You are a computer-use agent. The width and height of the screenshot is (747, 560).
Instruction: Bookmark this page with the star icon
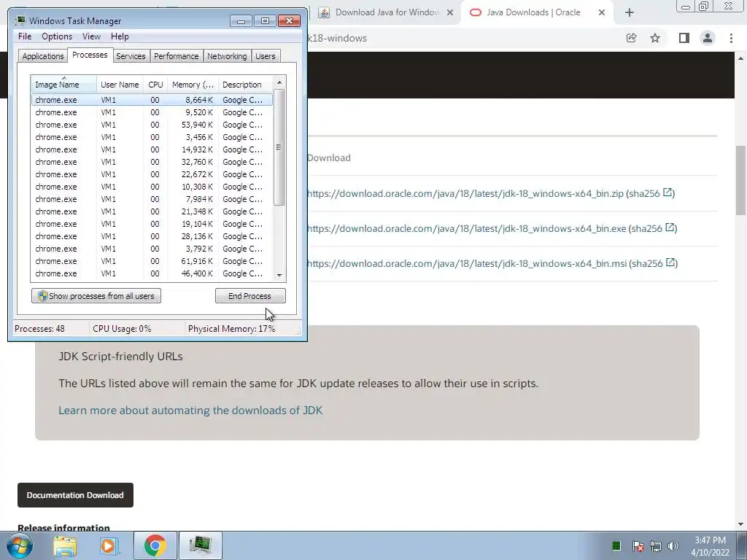click(x=655, y=38)
